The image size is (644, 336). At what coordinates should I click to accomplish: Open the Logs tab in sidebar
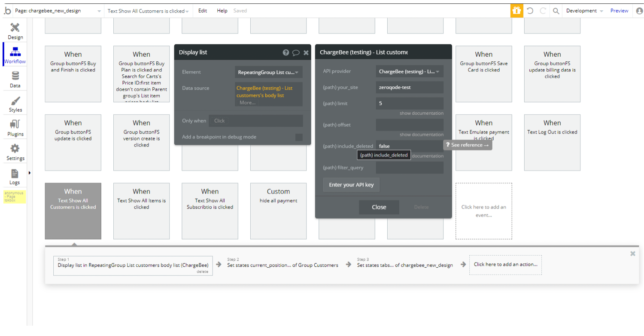[x=15, y=176]
